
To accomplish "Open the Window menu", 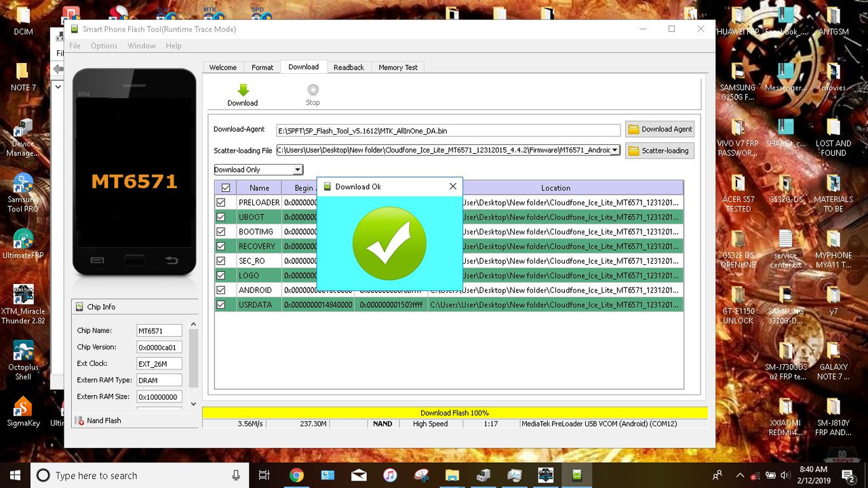I will click(x=142, y=45).
